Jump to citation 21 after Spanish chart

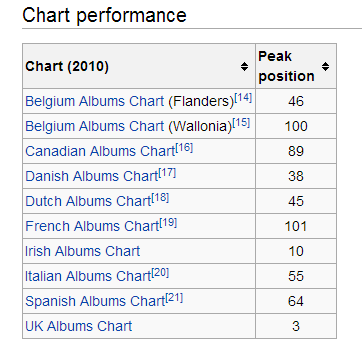(174, 298)
